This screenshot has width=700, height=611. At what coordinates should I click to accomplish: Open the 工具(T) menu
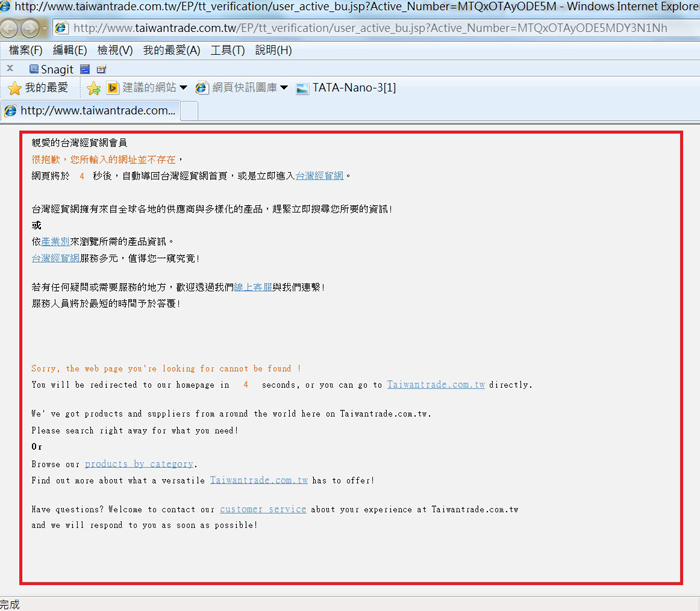click(x=227, y=50)
